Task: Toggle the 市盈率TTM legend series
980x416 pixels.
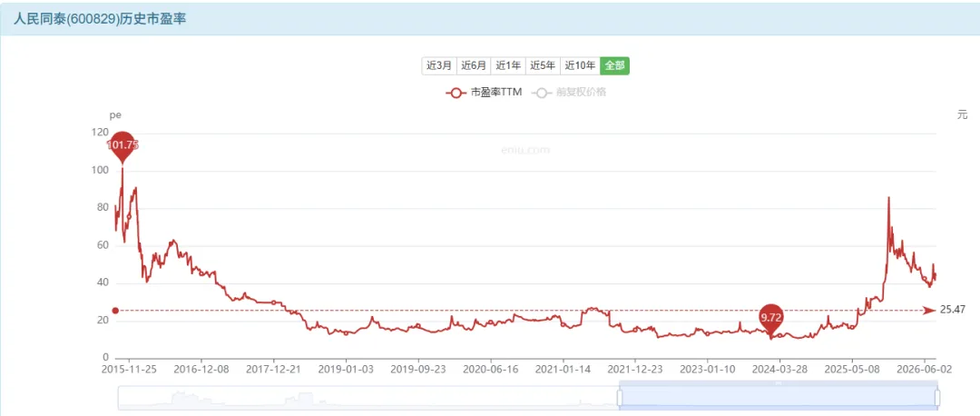Action: pos(484,93)
